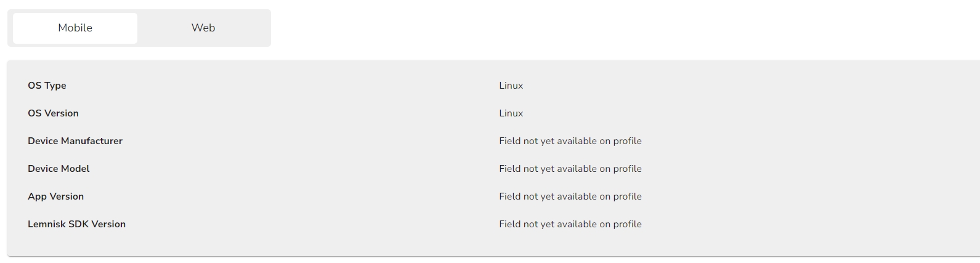Click the Device Manufacturer label
Viewport: 980px width, 263px height.
point(75,141)
